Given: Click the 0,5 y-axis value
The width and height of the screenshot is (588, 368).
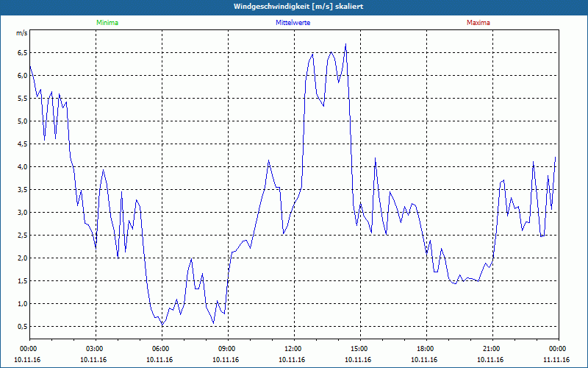Looking at the screenshot, I should [x=23, y=327].
